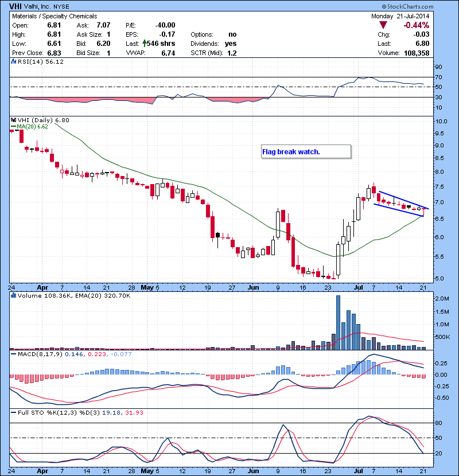Click the green up arrow beside Last
459x476 pixels.
tap(144, 44)
